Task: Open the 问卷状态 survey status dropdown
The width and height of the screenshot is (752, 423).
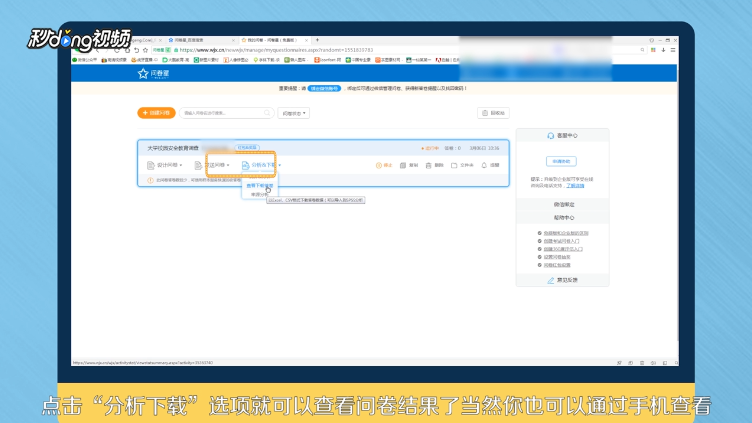Action: (x=294, y=113)
